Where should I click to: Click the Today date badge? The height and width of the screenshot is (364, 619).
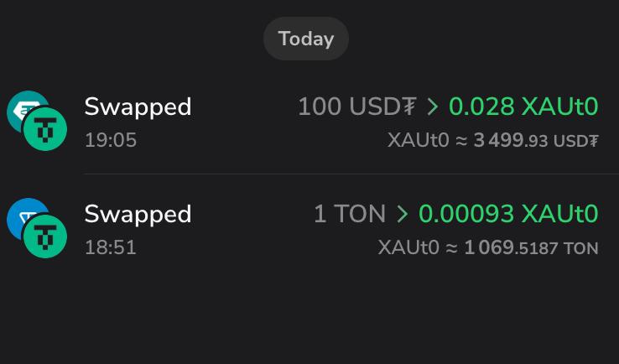[306, 39]
